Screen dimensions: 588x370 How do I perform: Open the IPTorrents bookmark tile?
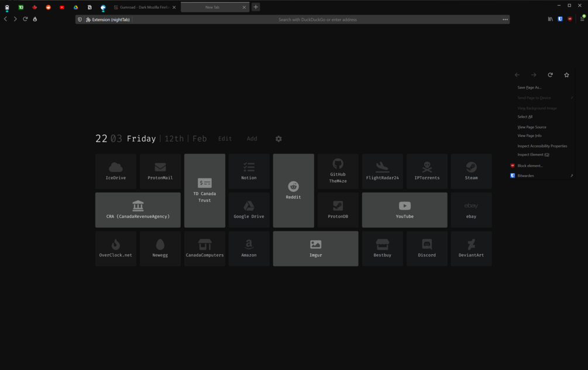coord(427,171)
